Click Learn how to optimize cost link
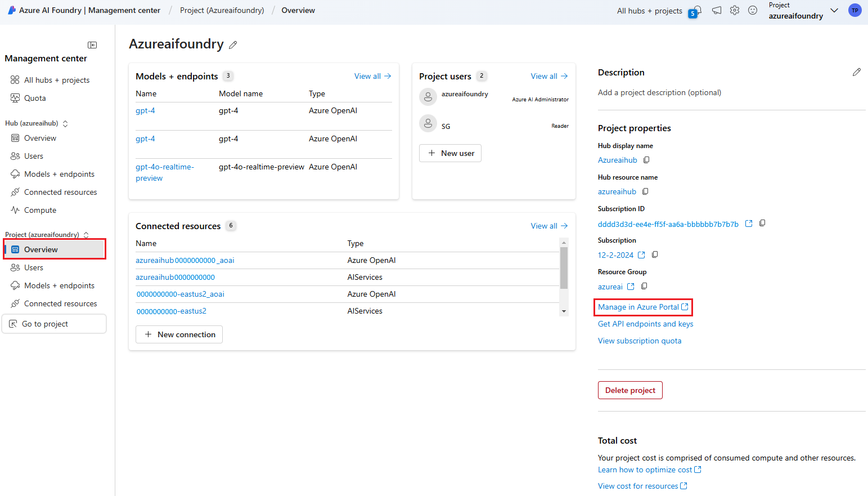Viewport: 868px width, 496px height. [649, 470]
